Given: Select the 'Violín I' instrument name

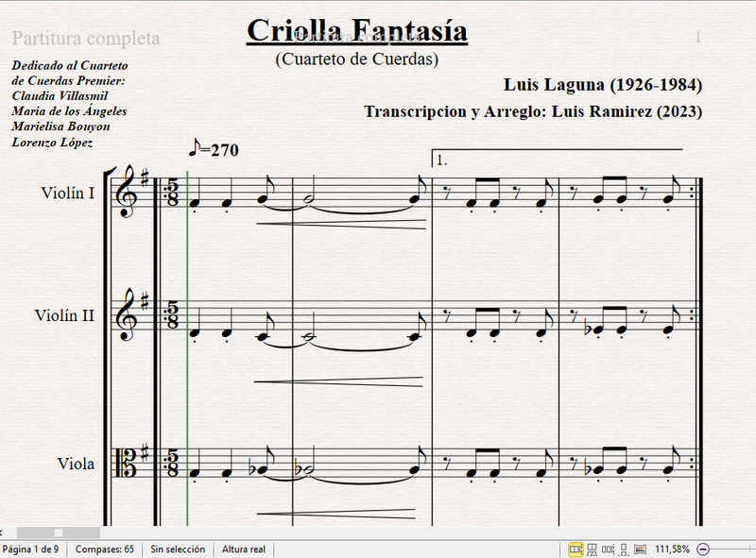Looking at the screenshot, I should click(x=68, y=193).
